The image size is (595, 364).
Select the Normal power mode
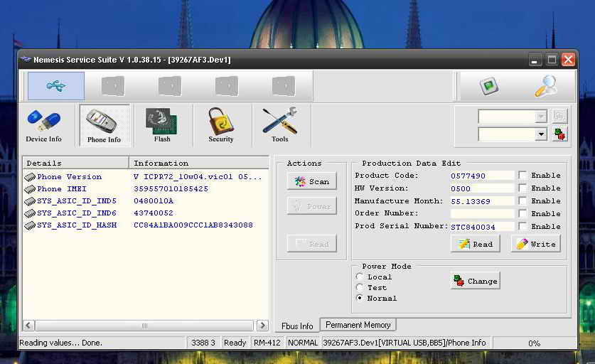tap(360, 298)
